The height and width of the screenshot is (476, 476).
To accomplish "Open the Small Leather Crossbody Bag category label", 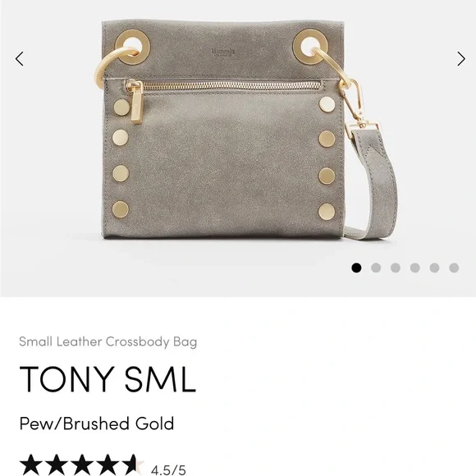I will (x=108, y=342).
